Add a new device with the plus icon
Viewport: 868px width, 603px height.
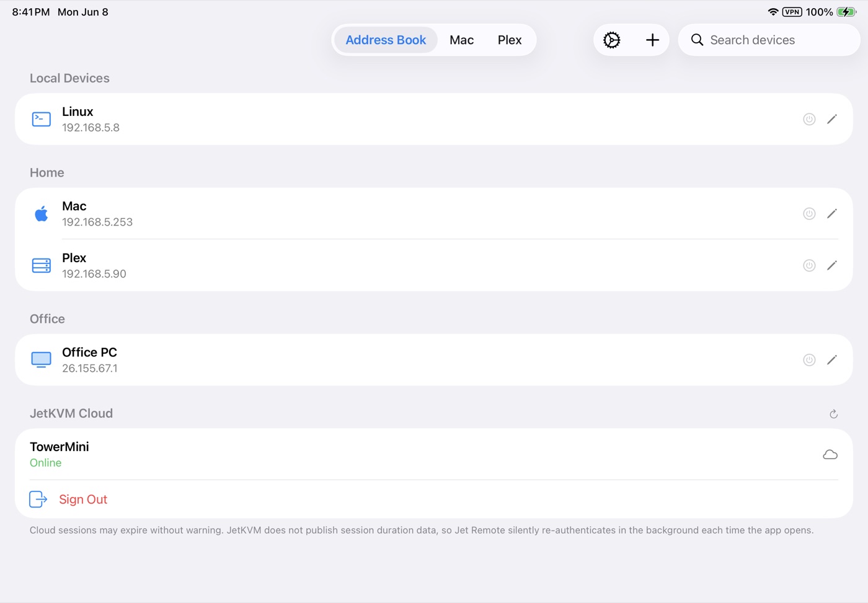pyautogui.click(x=652, y=40)
